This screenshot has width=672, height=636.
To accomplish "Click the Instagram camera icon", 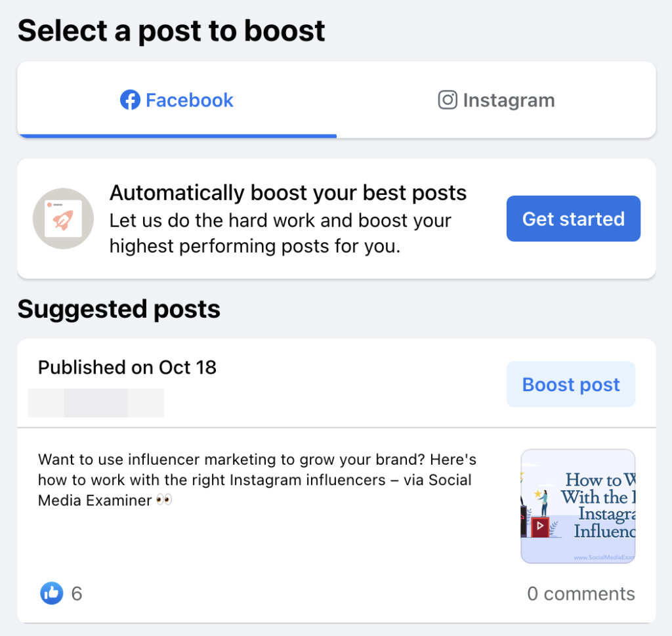I will tap(447, 99).
